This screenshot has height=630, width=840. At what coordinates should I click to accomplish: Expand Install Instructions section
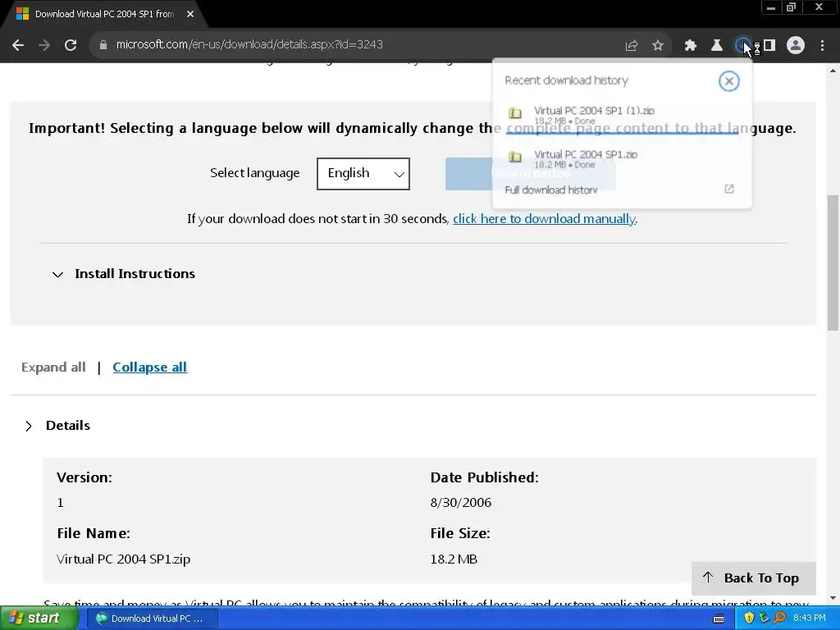[x=124, y=274]
